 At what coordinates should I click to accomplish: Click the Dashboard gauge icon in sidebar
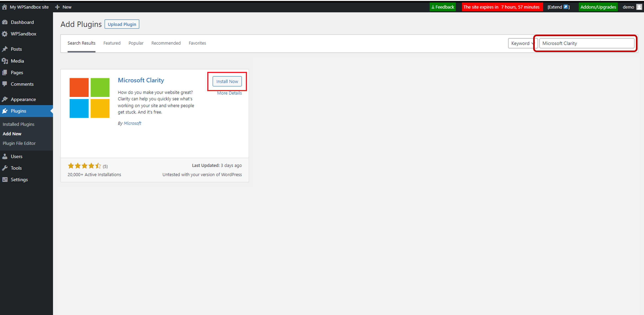[x=5, y=22]
